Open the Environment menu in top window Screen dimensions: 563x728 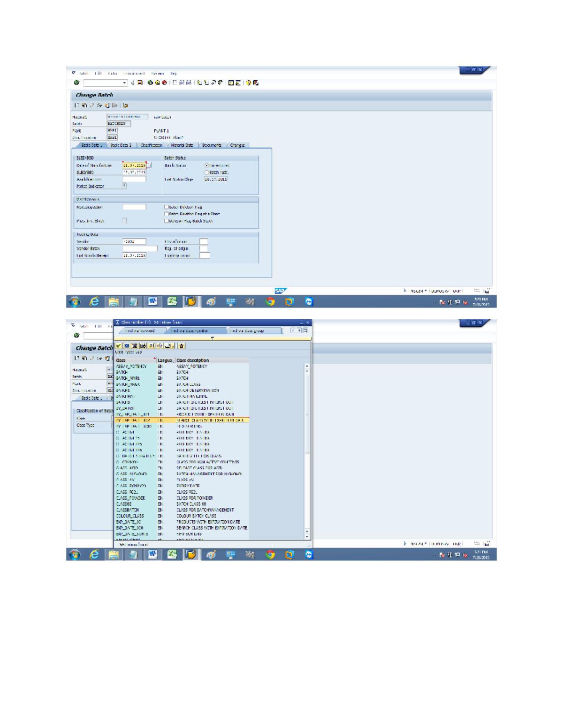(x=134, y=74)
